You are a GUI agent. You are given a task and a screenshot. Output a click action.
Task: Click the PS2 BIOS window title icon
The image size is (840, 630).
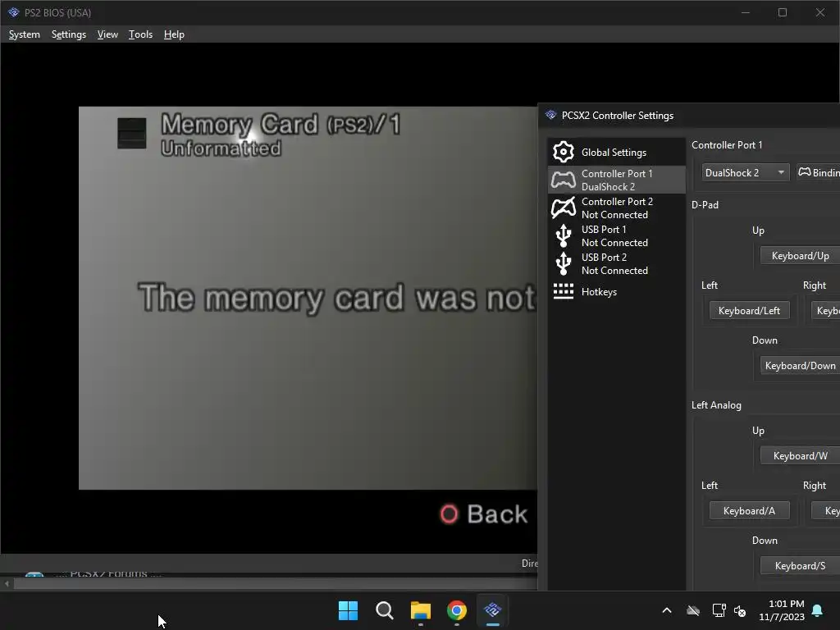click(13, 12)
